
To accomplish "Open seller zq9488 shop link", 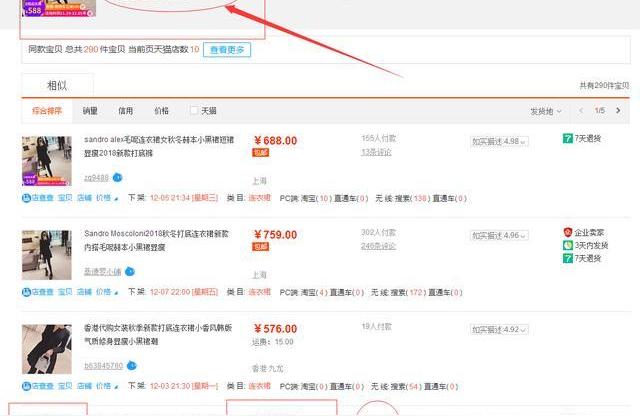I will 96,178.
